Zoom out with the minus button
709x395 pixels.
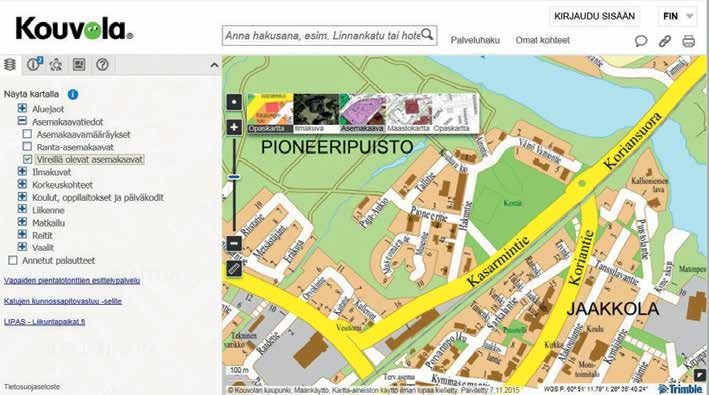[x=234, y=243]
